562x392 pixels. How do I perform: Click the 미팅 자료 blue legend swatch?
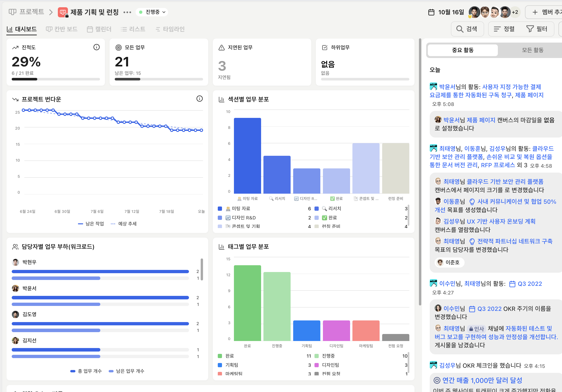point(220,209)
